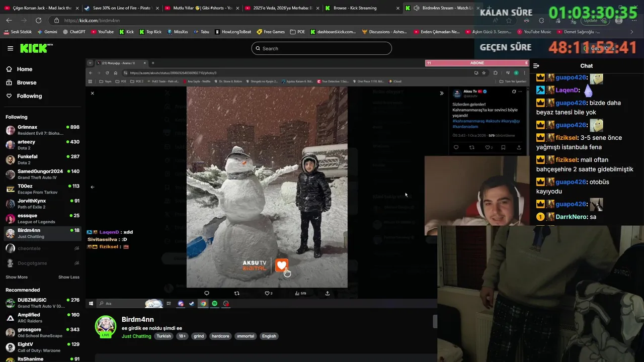Open arteezy channel in Following list
Viewport: 644px width, 362px height.
click(43, 145)
